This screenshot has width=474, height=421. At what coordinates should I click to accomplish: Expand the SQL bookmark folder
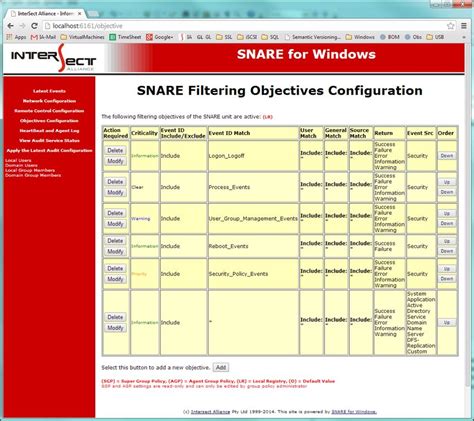click(x=270, y=37)
